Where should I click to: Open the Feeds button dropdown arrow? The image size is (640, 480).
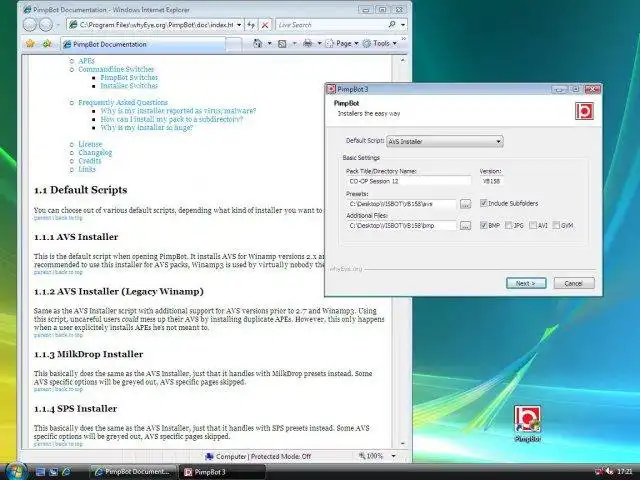coord(294,43)
